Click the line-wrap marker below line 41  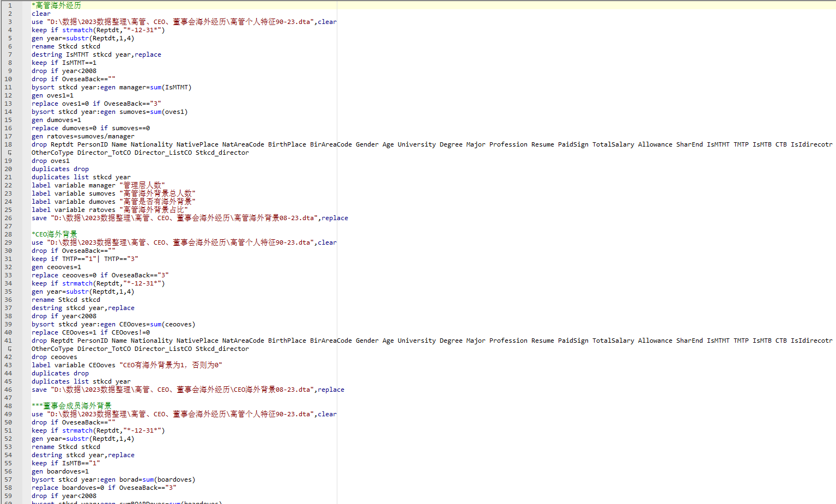[x=10, y=349]
